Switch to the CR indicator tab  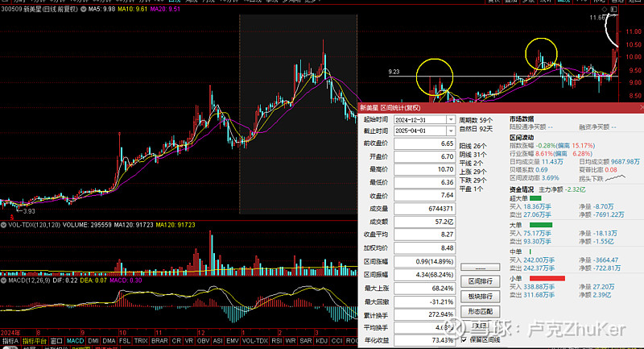[176, 341]
